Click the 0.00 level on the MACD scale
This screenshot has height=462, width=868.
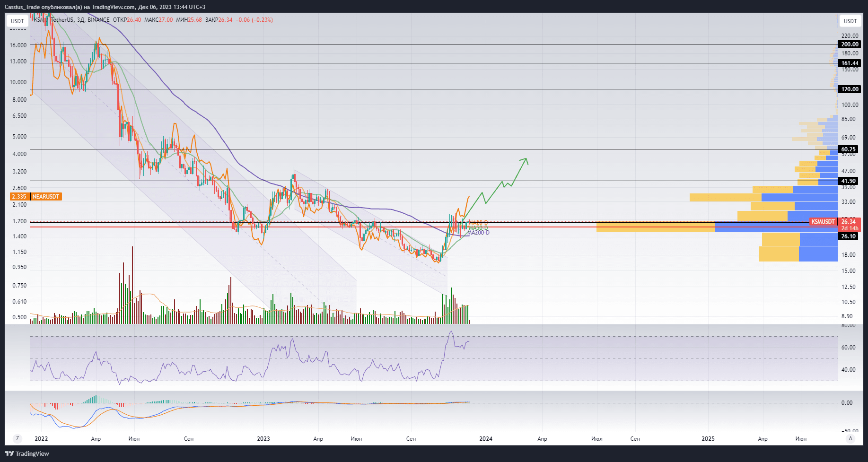click(847, 403)
